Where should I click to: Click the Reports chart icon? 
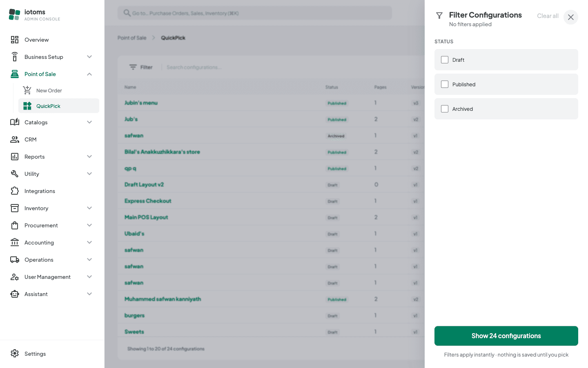pos(15,157)
